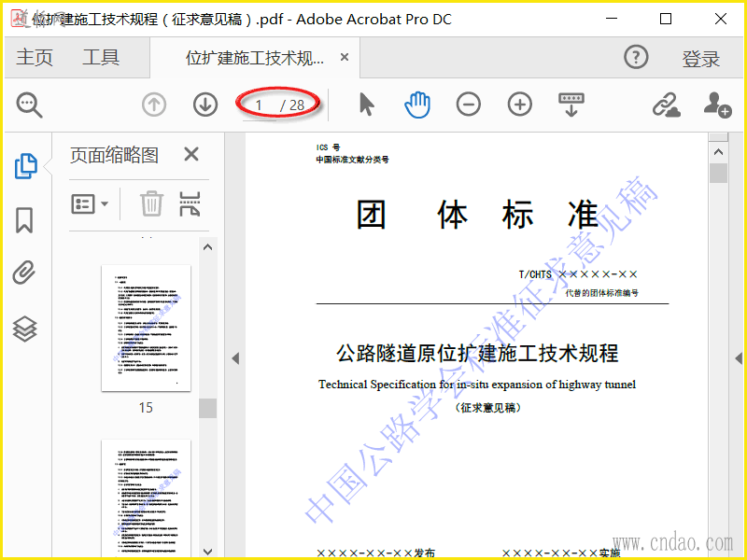The height and width of the screenshot is (560, 747).
Task: Click 登录 to sign in
Action: (x=701, y=59)
